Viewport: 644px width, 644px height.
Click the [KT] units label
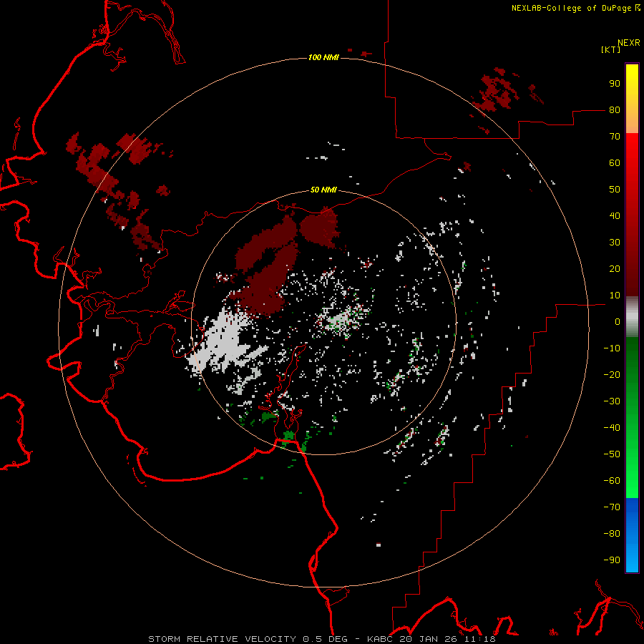pyautogui.click(x=610, y=49)
